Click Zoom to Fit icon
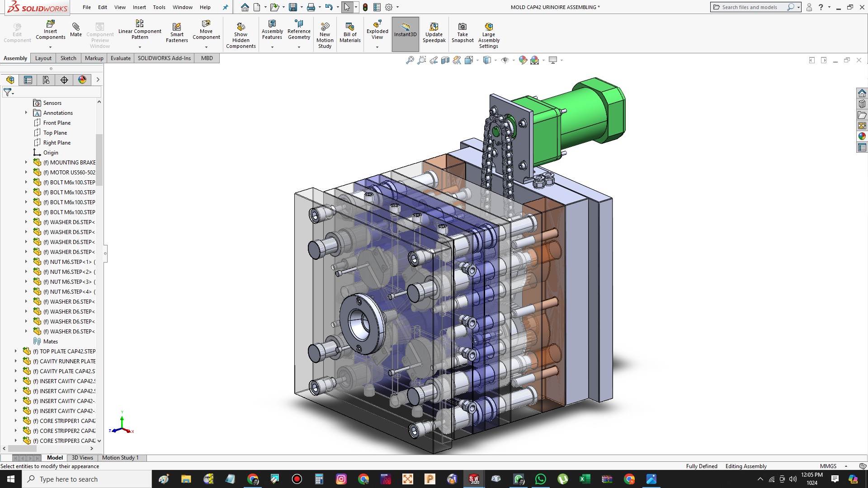 (410, 60)
